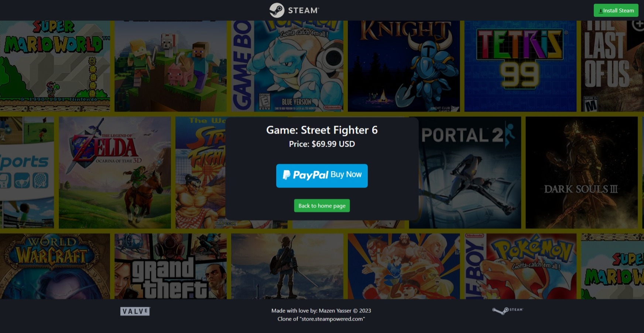Click the Steam pipe logo in the footer
This screenshot has height=333, width=644.
[x=507, y=311]
